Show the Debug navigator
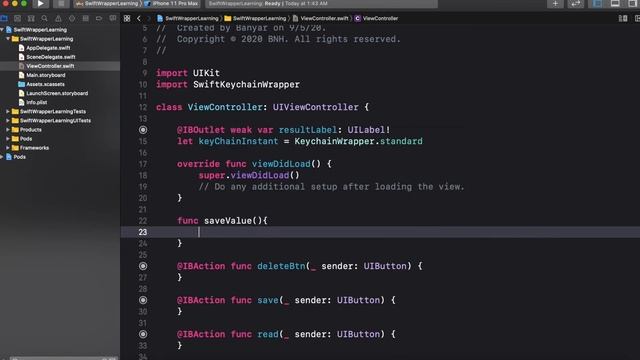This screenshot has width=640, height=360. click(x=85, y=18)
